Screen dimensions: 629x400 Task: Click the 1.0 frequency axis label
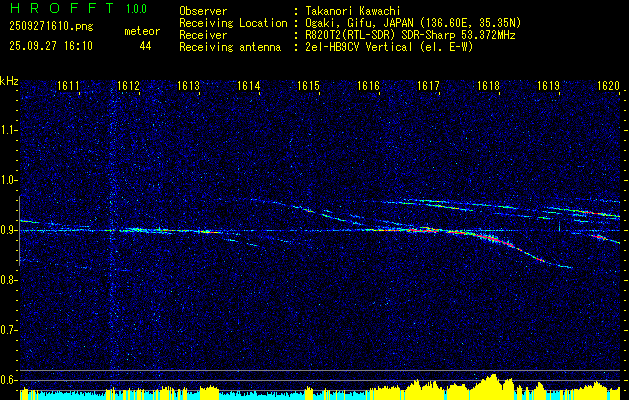[9, 180]
